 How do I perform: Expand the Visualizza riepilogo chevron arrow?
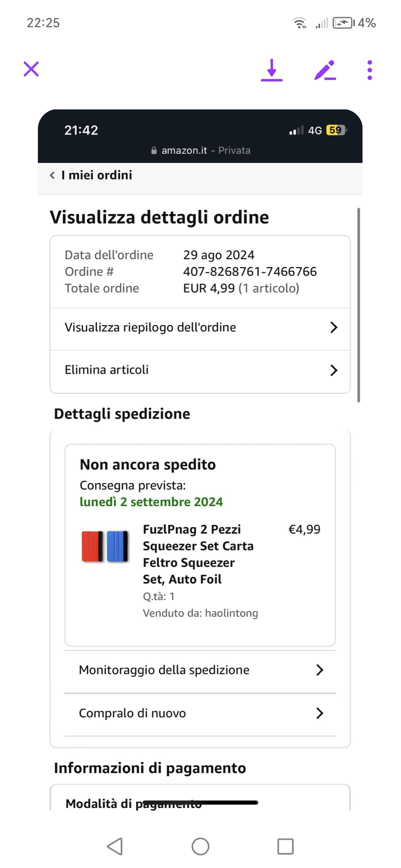pyautogui.click(x=333, y=328)
